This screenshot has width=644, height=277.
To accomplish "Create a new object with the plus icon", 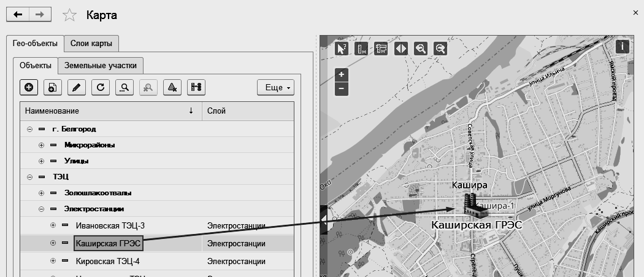I will tap(29, 87).
